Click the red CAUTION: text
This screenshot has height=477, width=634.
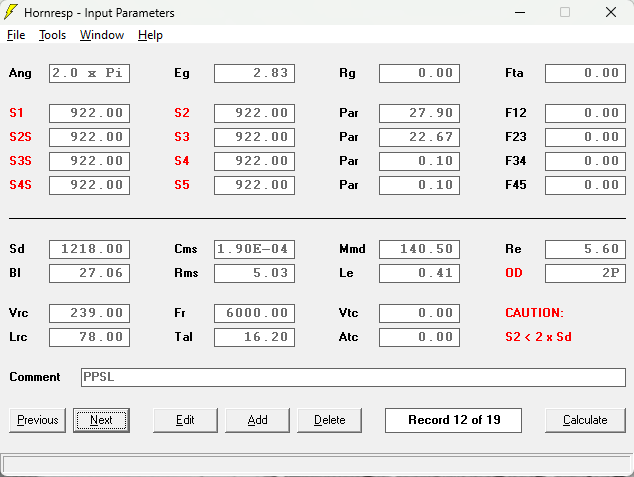534,313
